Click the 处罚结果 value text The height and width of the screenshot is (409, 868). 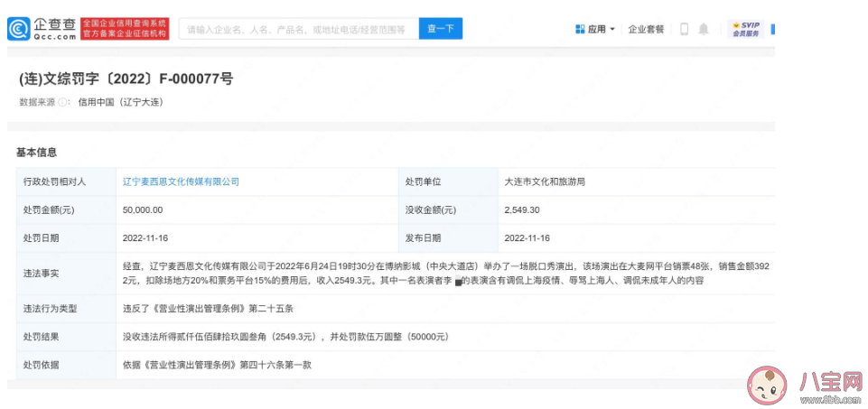(x=285, y=337)
